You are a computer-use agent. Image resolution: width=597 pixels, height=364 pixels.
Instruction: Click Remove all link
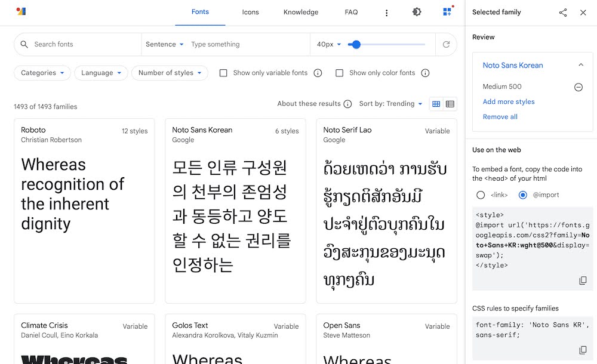pyautogui.click(x=500, y=117)
